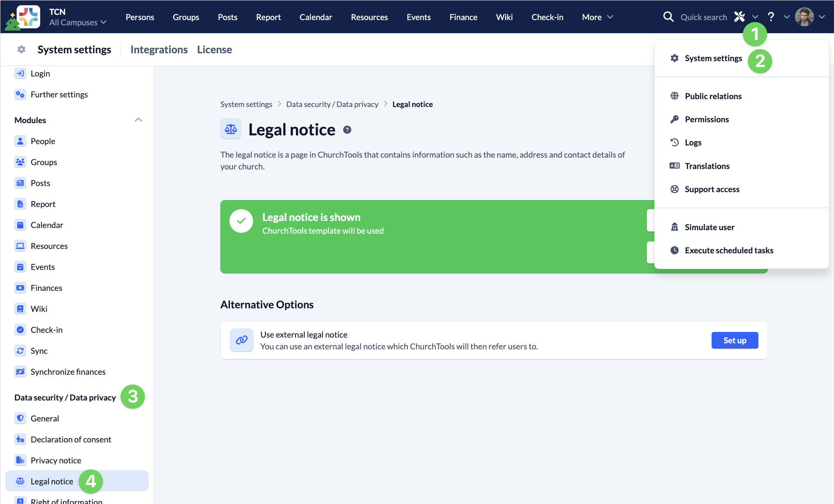Toggle the chevron next to the wrench icon
Image resolution: width=834 pixels, height=504 pixels.
pyautogui.click(x=755, y=17)
